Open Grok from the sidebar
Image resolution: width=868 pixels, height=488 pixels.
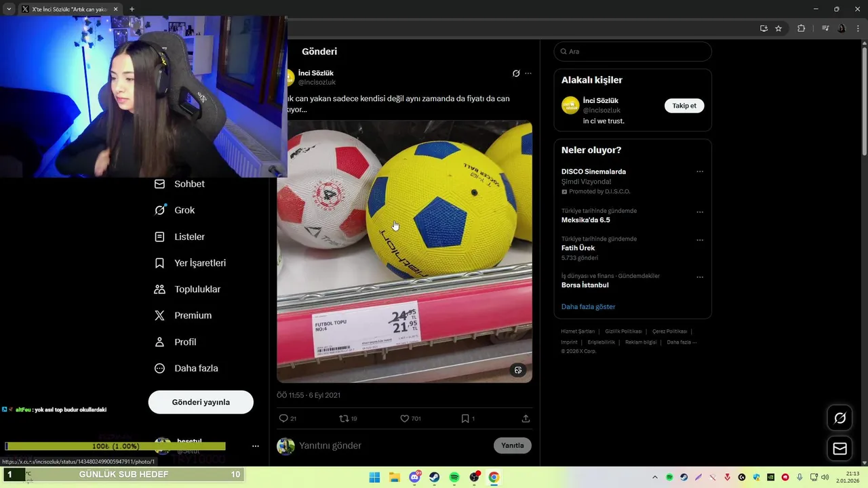pyautogui.click(x=184, y=210)
